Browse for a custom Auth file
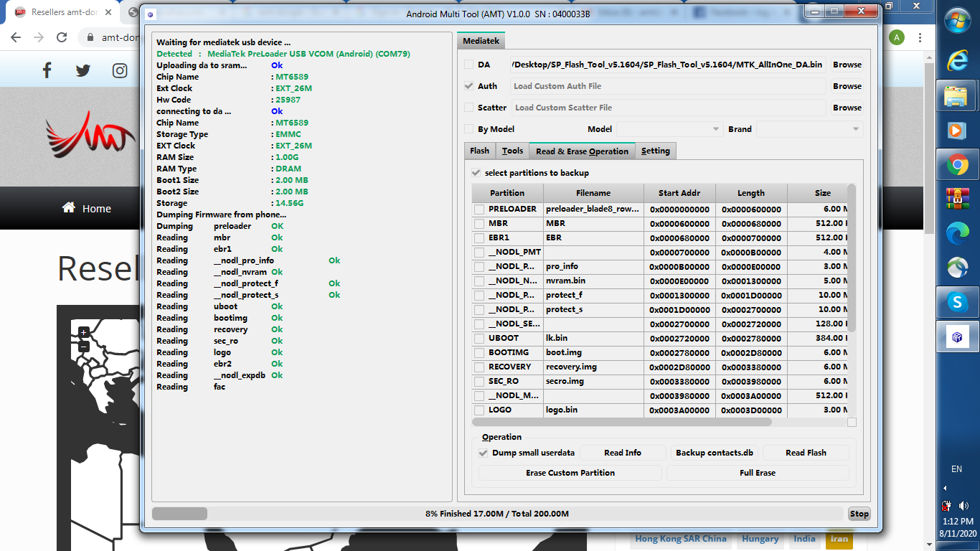The width and height of the screenshot is (980, 551). point(847,86)
